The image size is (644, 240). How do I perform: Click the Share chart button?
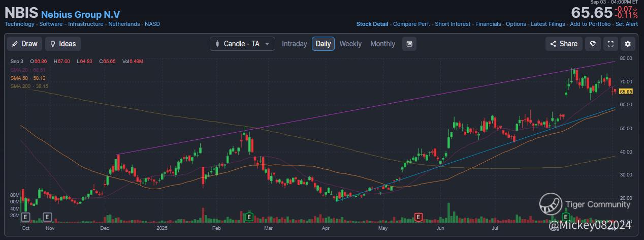[564, 44]
